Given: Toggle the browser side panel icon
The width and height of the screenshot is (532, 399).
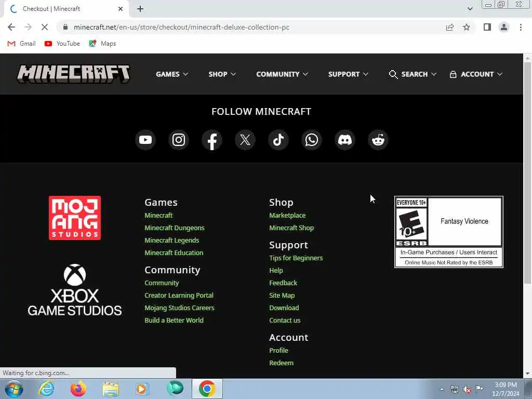Looking at the screenshot, I should pos(487,27).
